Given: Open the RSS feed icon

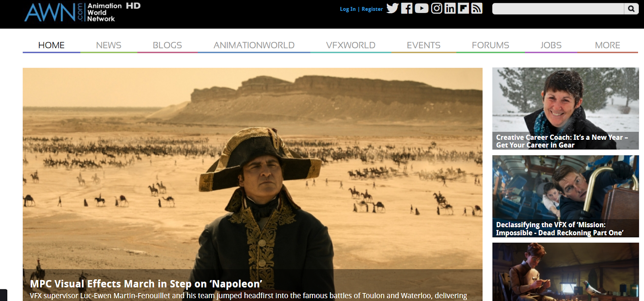Looking at the screenshot, I should pyautogui.click(x=477, y=8).
